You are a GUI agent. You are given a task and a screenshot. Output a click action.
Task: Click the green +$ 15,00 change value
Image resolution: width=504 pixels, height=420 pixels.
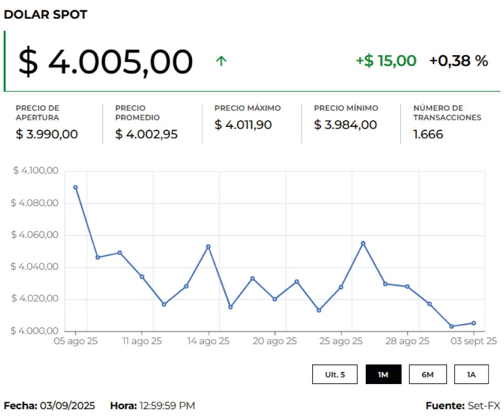[386, 61]
